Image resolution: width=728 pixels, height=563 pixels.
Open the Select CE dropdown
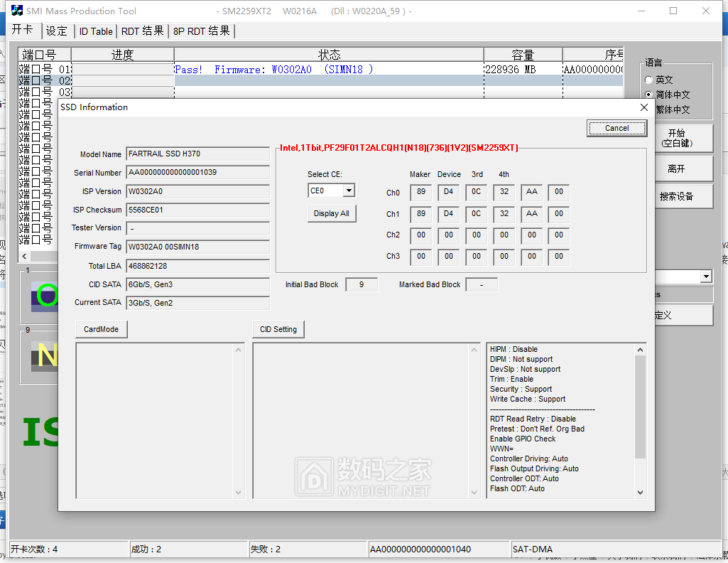tap(349, 191)
